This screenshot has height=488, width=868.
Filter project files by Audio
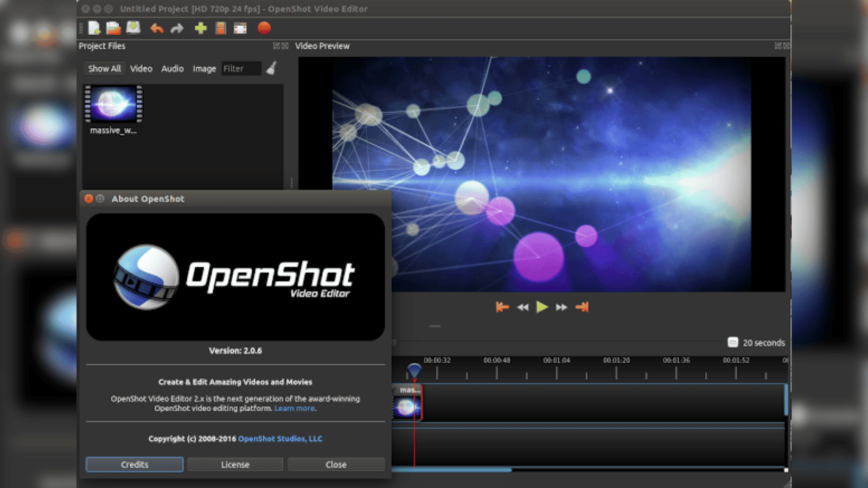click(173, 69)
